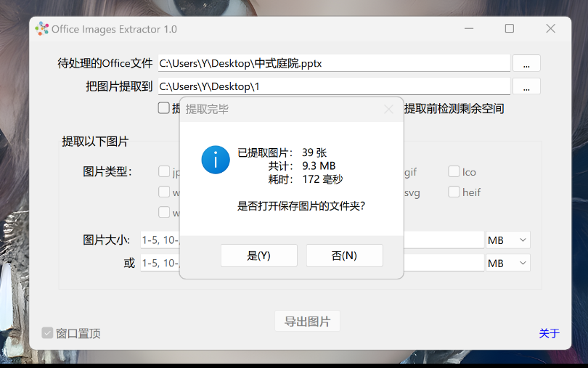Click the Office Images Extractor app icon

(x=41, y=29)
